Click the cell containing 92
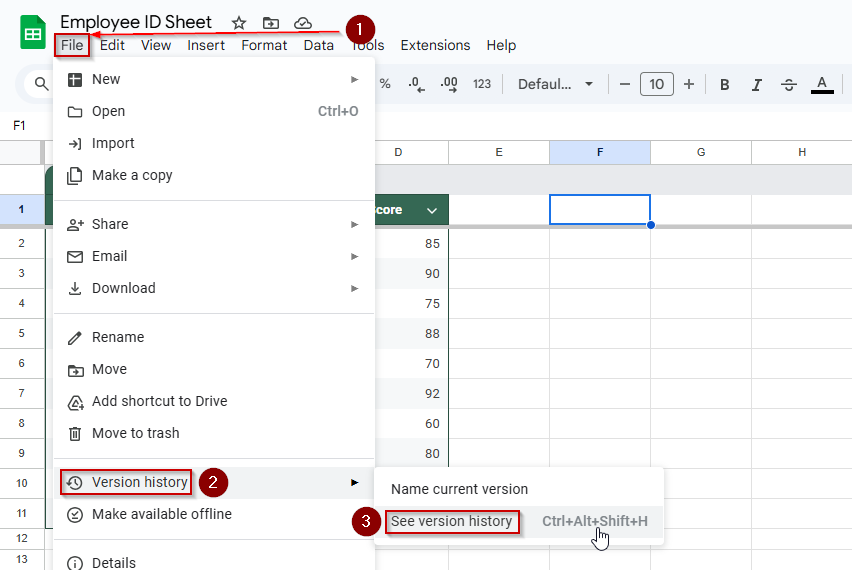Image resolution: width=852 pixels, height=570 pixels. click(x=411, y=393)
